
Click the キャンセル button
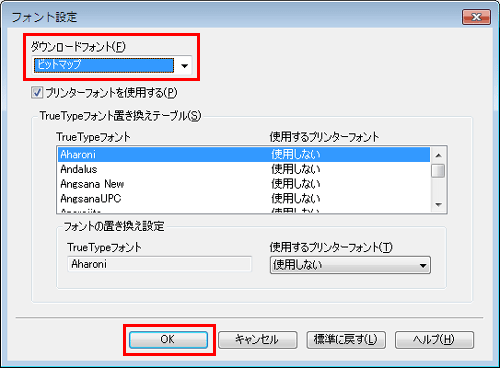click(x=258, y=340)
